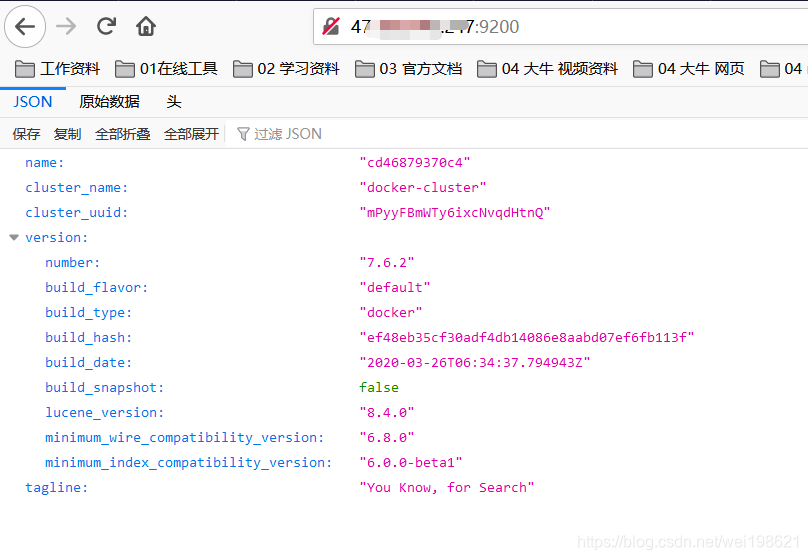
Task: Open the 01在线工具 bookmark folder
Action: pos(166,69)
